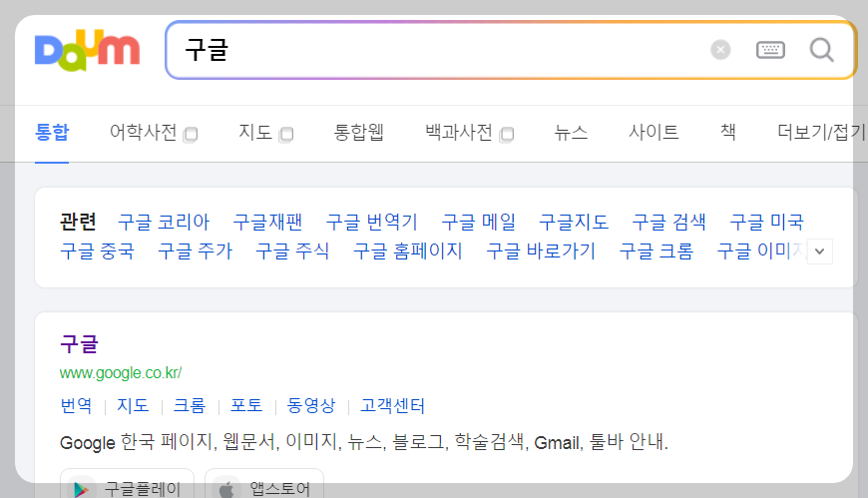This screenshot has width=868, height=498.
Task: Open related search 구글재팬
Action: 267,223
